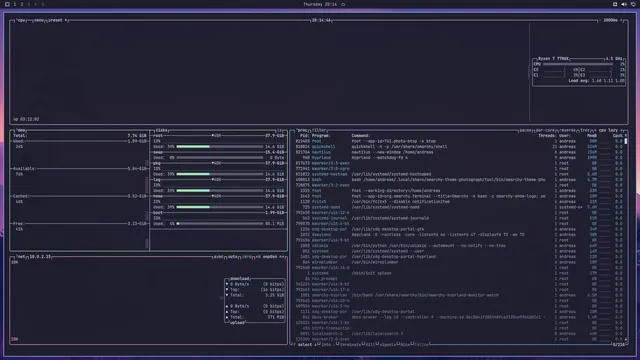Viewport: 640px width, 360px height.
Task: Click the Cached memory row
Action: click(80, 196)
